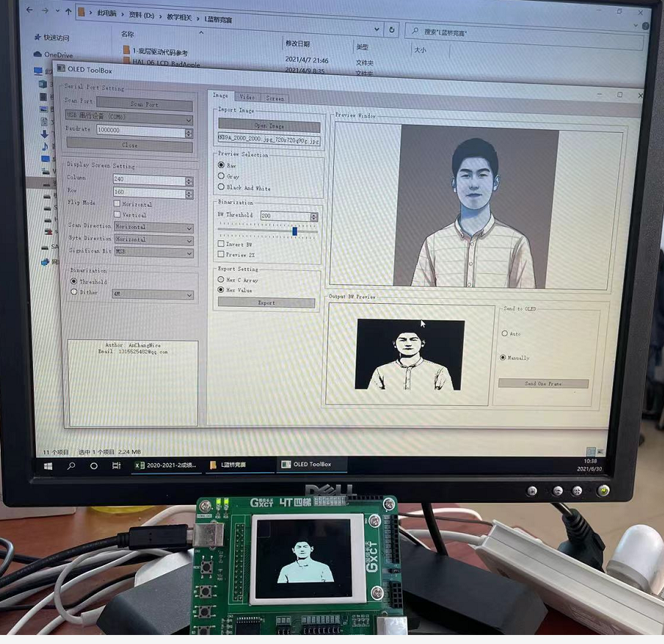Click the BW Threshold slider handle
The width and height of the screenshot is (664, 644).
point(295,231)
